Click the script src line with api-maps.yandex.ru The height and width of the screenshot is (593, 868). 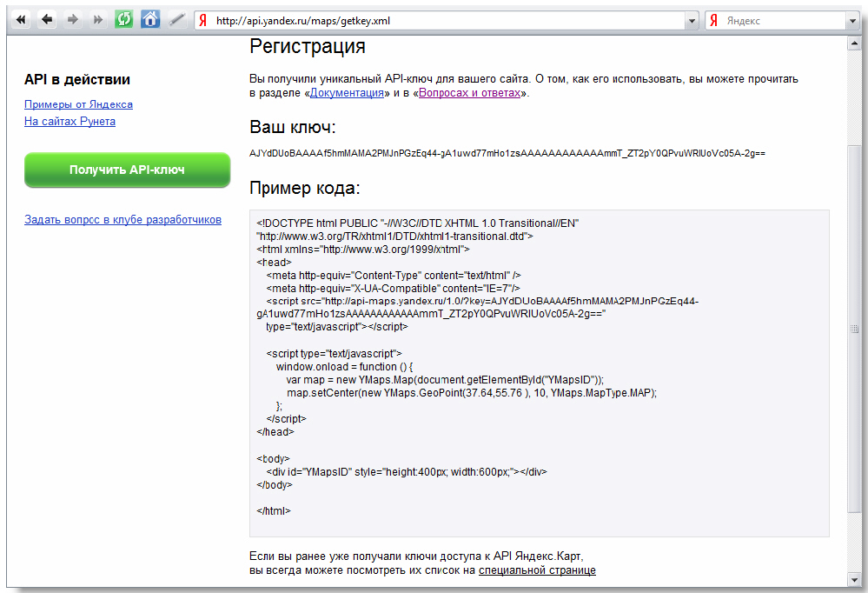[x=482, y=302]
